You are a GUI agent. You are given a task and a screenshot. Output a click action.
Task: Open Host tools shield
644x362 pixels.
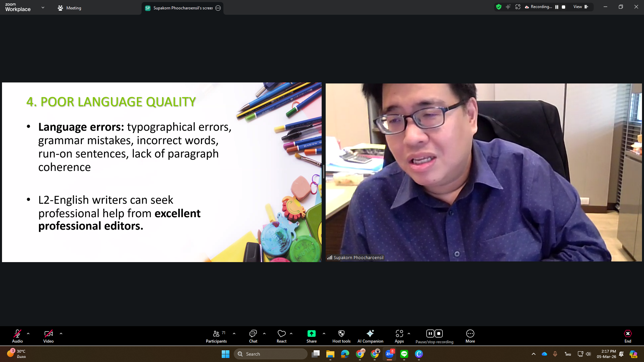(341, 336)
